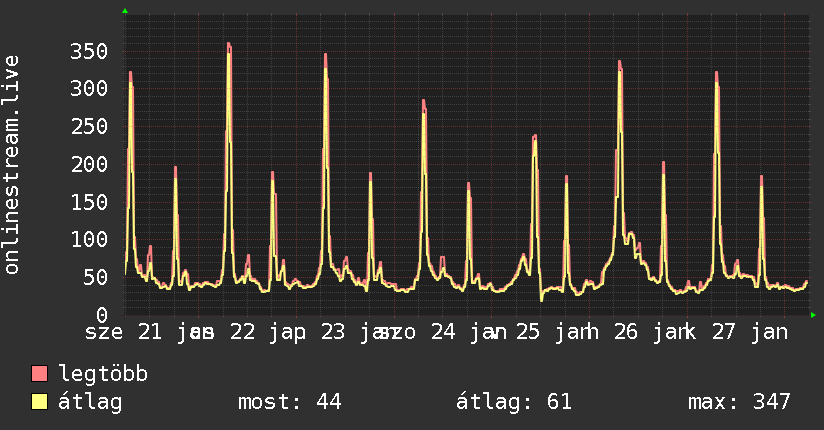Click the 300 y-axis label

pos(89,88)
